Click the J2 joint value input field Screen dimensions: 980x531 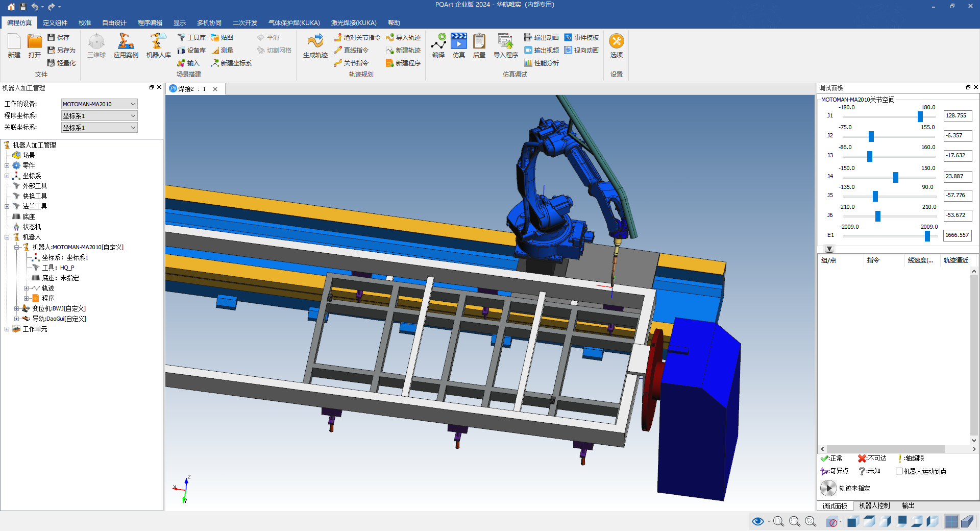(x=957, y=136)
